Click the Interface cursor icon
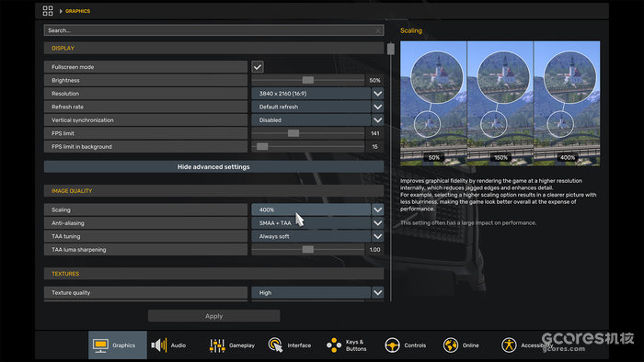Image resolution: width=644 pixels, height=362 pixels. coord(275,345)
